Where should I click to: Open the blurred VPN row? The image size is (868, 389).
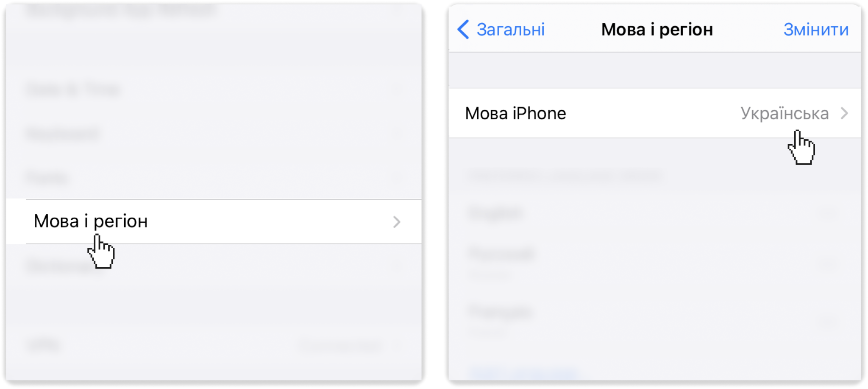click(214, 345)
